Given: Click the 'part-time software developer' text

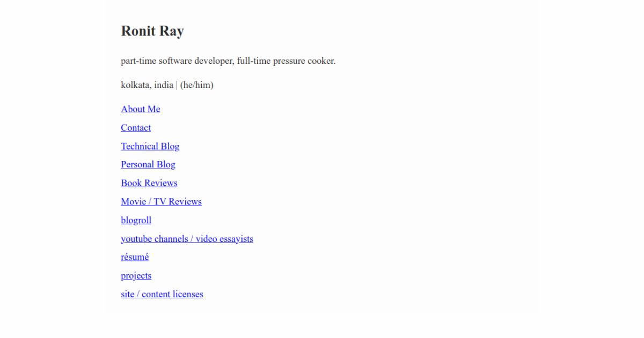Looking at the screenshot, I should (x=177, y=61).
